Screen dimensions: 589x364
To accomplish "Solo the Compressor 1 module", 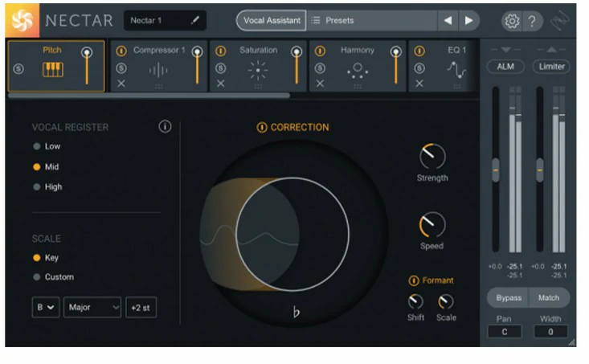I will pyautogui.click(x=121, y=68).
